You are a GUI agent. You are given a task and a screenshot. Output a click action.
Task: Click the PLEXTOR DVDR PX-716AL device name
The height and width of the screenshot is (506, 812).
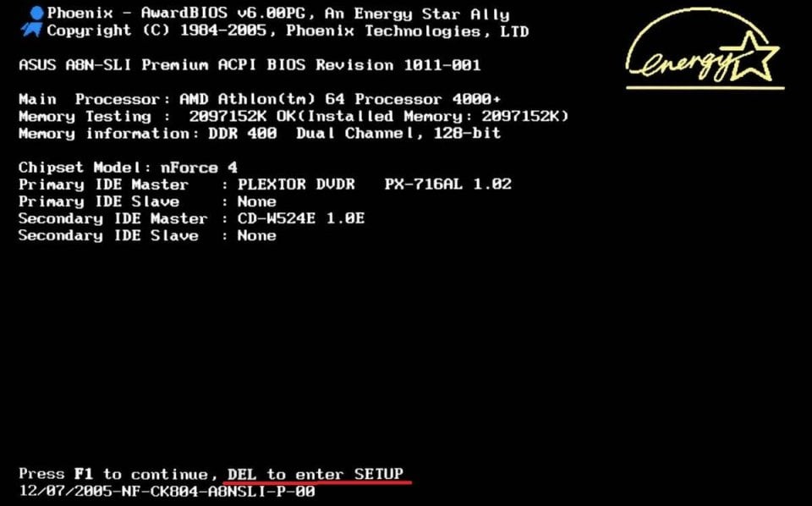click(374, 184)
